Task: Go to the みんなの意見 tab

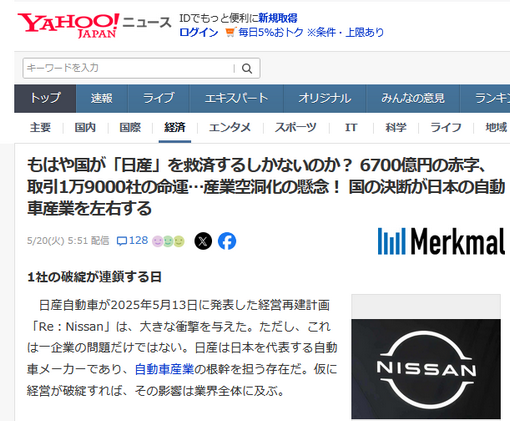Action: [x=413, y=98]
